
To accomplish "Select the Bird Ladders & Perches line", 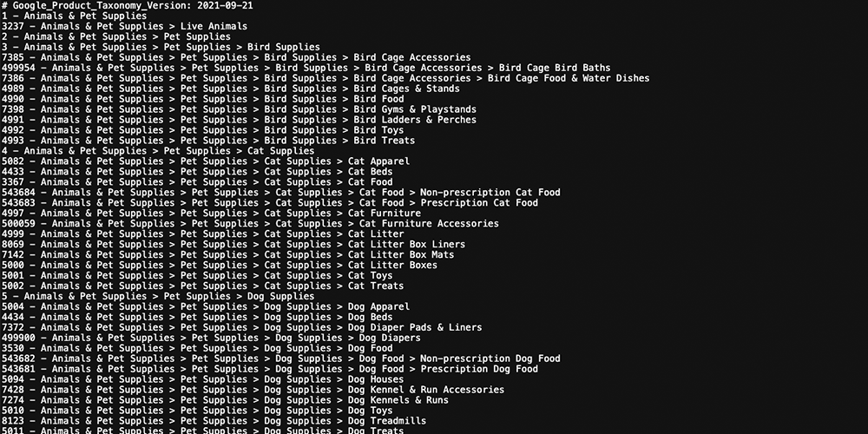I will tap(239, 120).
